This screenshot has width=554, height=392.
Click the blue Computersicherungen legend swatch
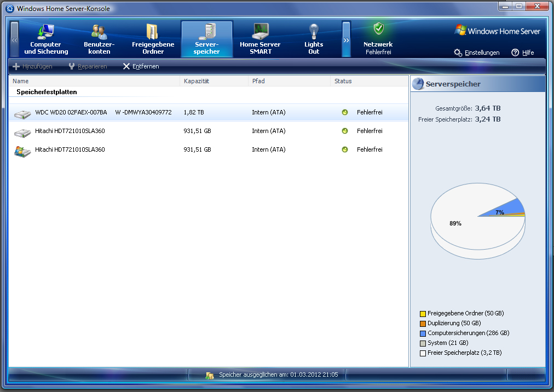[x=423, y=333]
